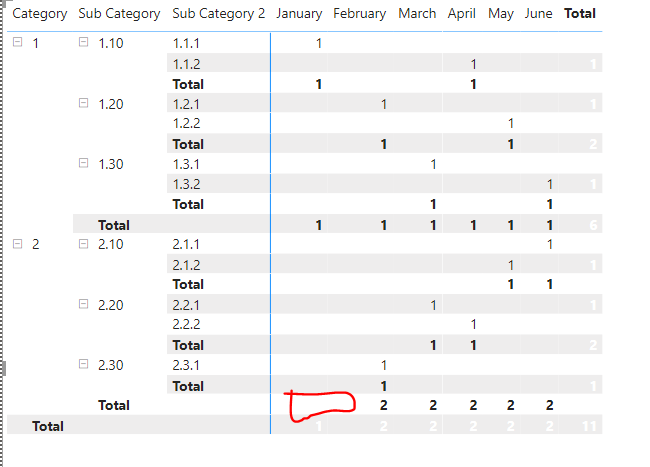650x467 pixels.
Task: Collapse the 1.10 sub category
Action: click(x=83, y=42)
